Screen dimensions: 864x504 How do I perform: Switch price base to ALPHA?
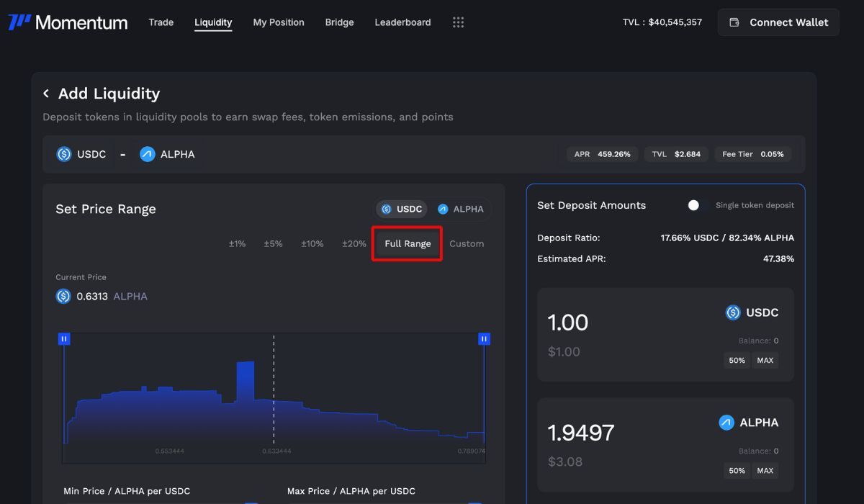460,209
